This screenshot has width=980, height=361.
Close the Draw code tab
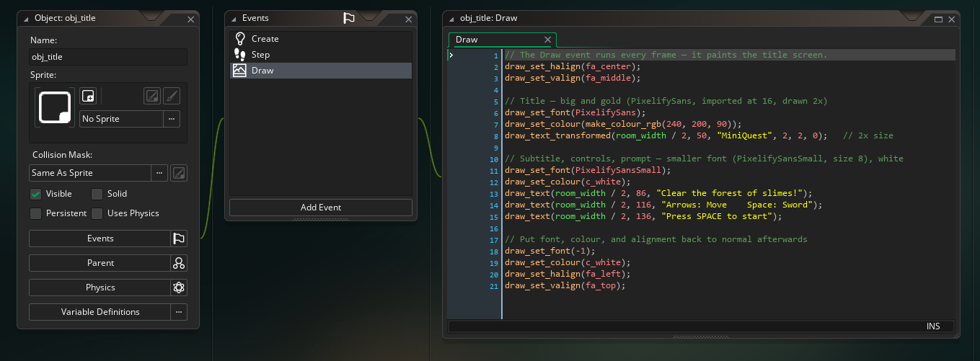(548, 40)
